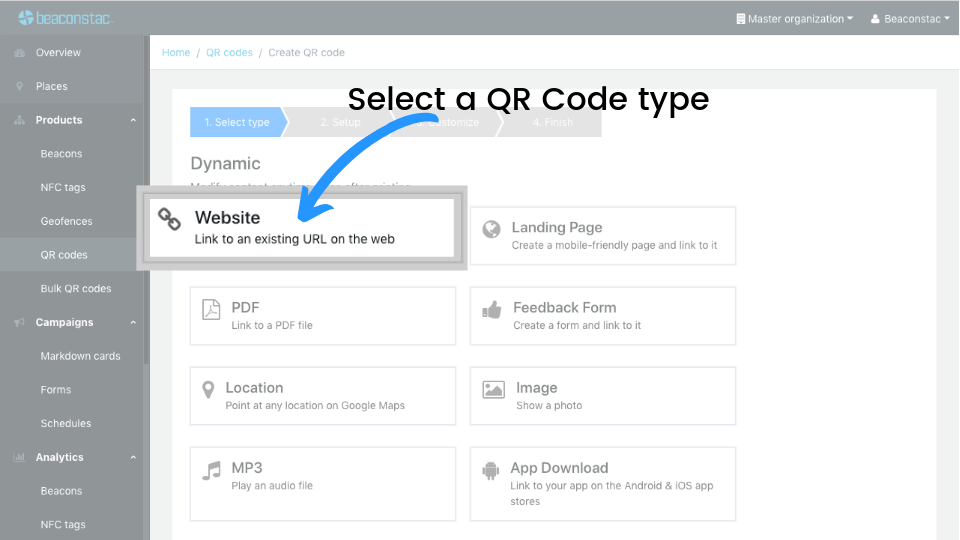This screenshot has width=960, height=540.
Task: Click the Android robot icon on App Download
Action: click(490, 470)
